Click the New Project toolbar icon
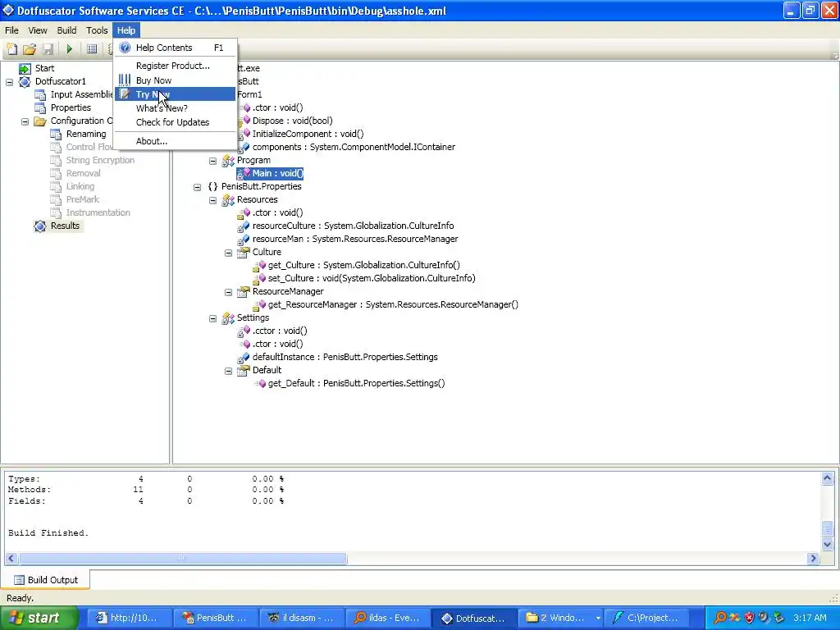Screen dimensions: 840x630 click(x=11, y=49)
